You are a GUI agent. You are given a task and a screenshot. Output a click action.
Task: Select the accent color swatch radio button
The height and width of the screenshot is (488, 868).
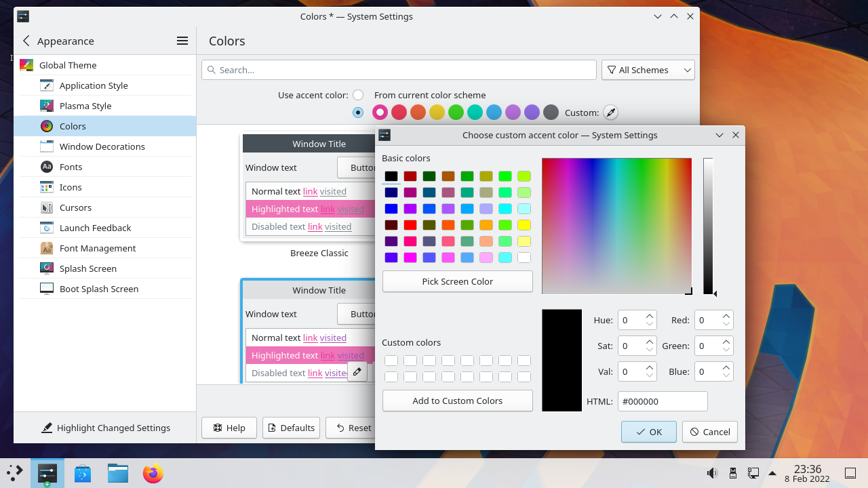[x=358, y=113]
